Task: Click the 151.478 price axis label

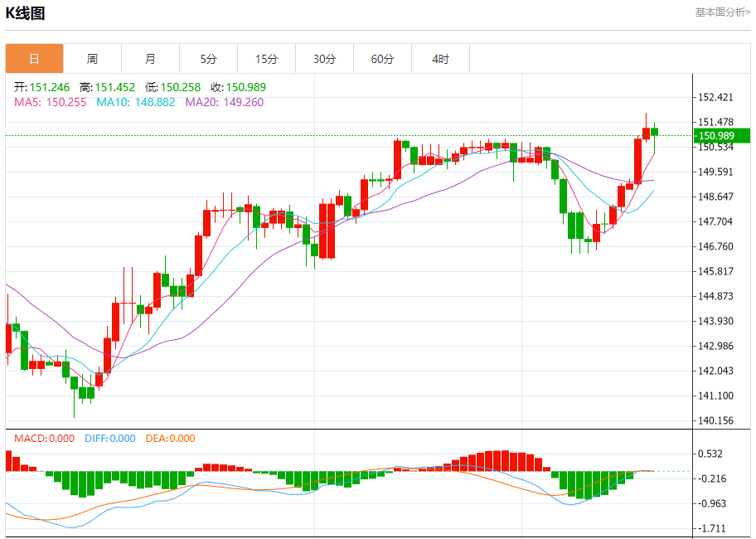Action: pos(715,123)
